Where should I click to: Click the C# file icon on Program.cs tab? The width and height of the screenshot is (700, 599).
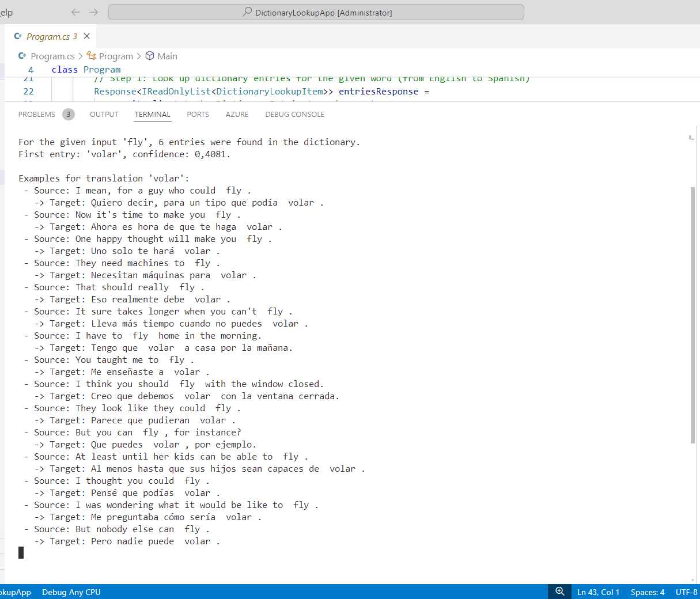19,36
